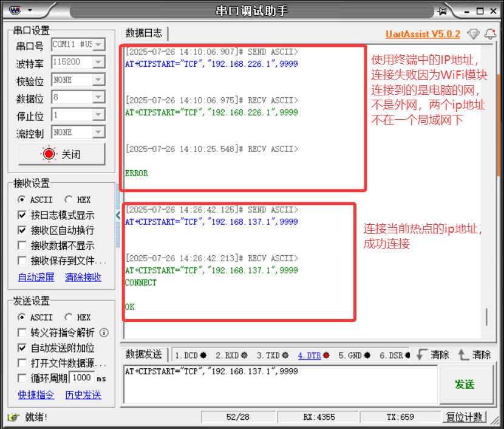This screenshot has height=429, width=504.
Task: Enable 转义符指令解析 checkbox
Action: (x=22, y=332)
